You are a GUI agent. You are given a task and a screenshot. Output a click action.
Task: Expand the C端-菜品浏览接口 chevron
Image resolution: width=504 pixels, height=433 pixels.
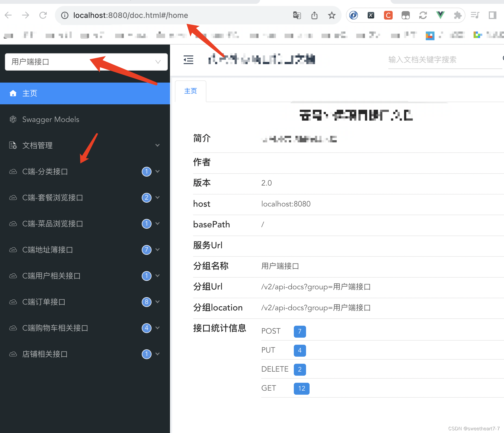pos(157,224)
